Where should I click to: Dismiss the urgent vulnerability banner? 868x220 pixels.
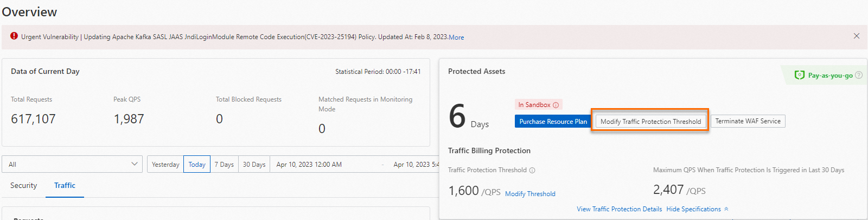(857, 36)
